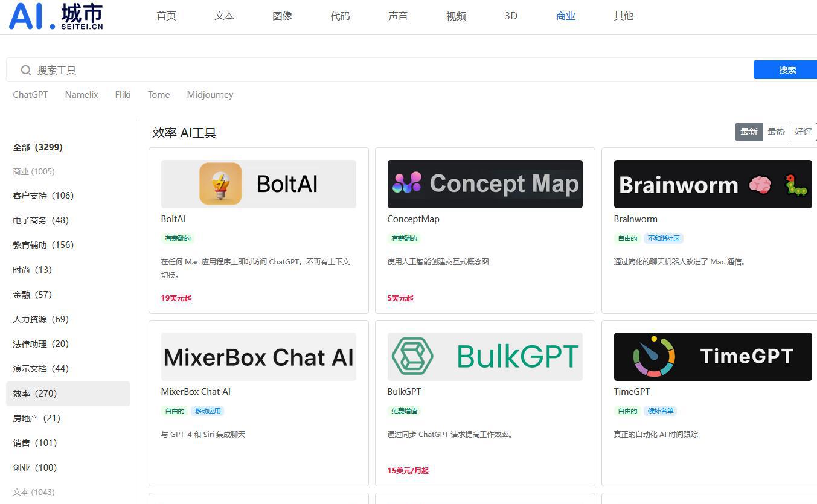Screen dimensions: 817x504
Task: Select the Tome suggested keyword
Action: (159, 95)
